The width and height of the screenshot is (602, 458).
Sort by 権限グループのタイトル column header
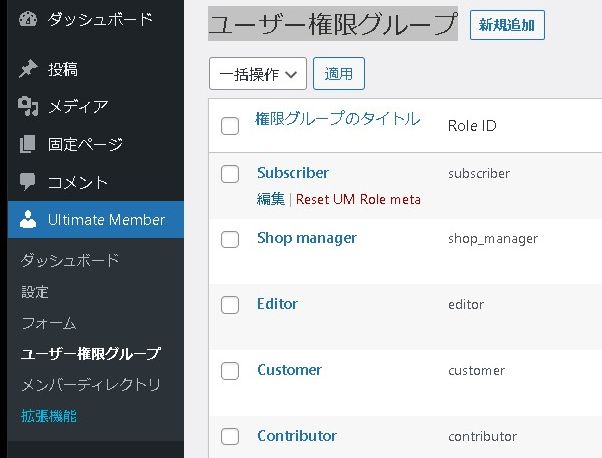(338, 120)
